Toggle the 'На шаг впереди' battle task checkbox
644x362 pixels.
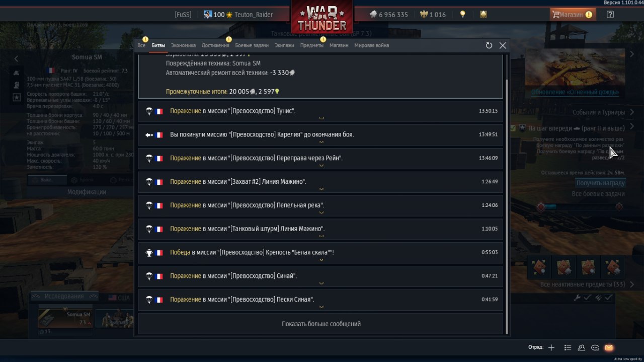click(513, 128)
